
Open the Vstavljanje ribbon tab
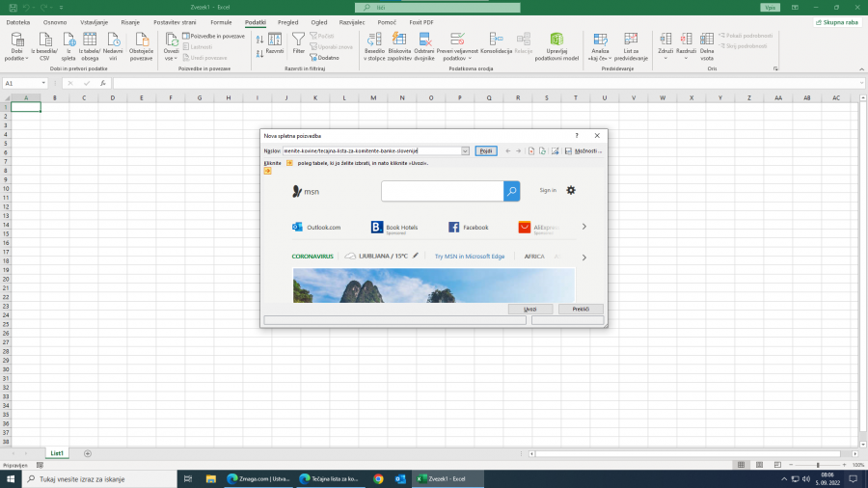[95, 20]
